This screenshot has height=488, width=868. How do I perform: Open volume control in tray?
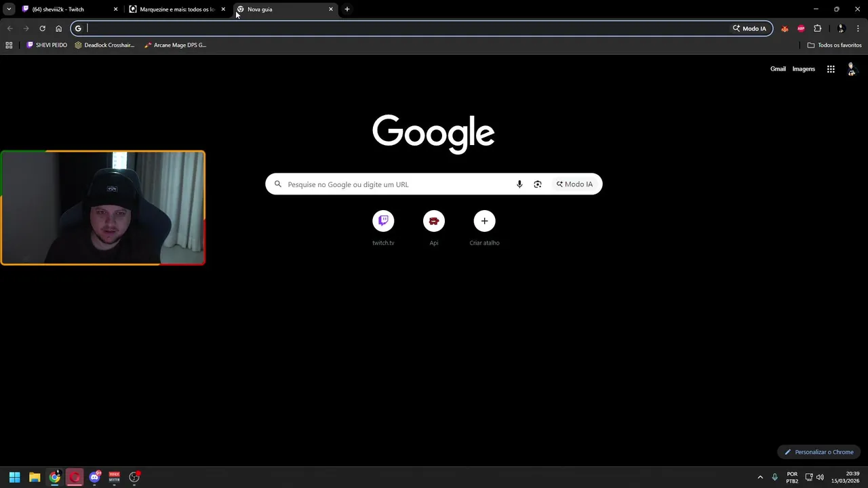click(x=820, y=477)
